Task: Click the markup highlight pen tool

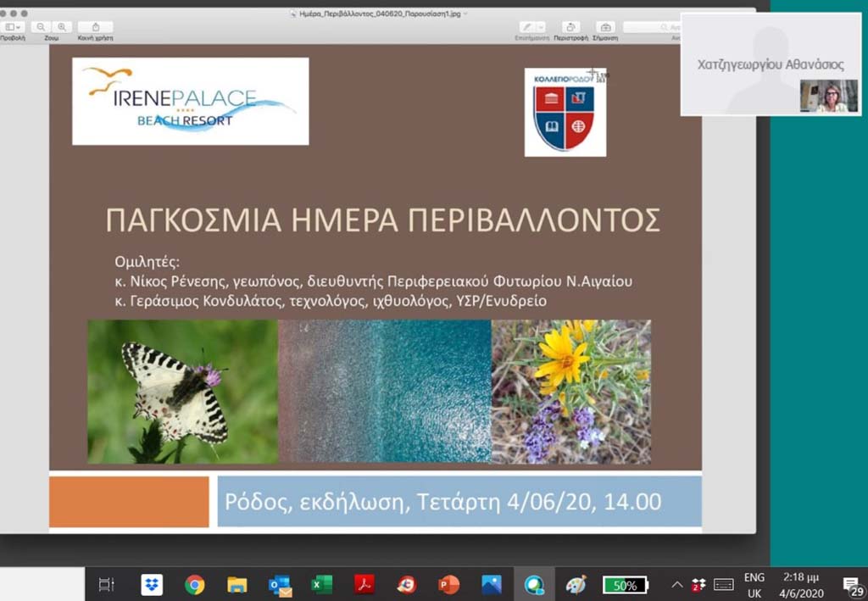Action: [x=527, y=27]
